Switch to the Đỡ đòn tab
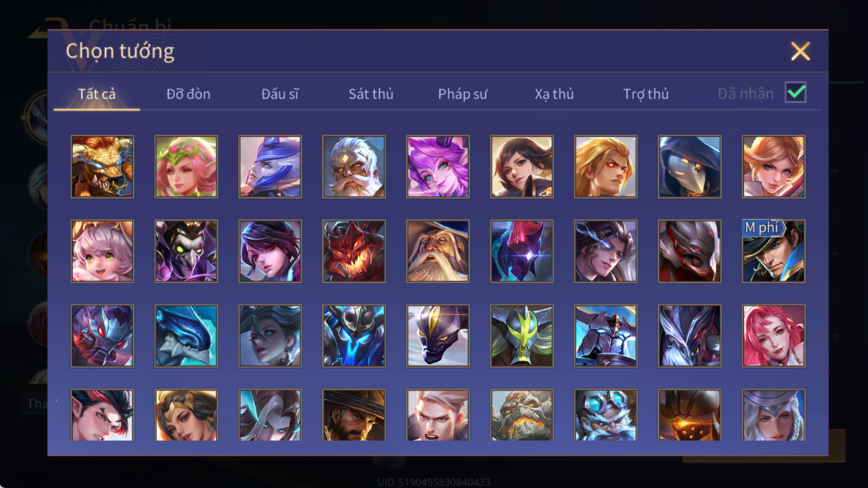This screenshot has width=868, height=488. tap(188, 94)
